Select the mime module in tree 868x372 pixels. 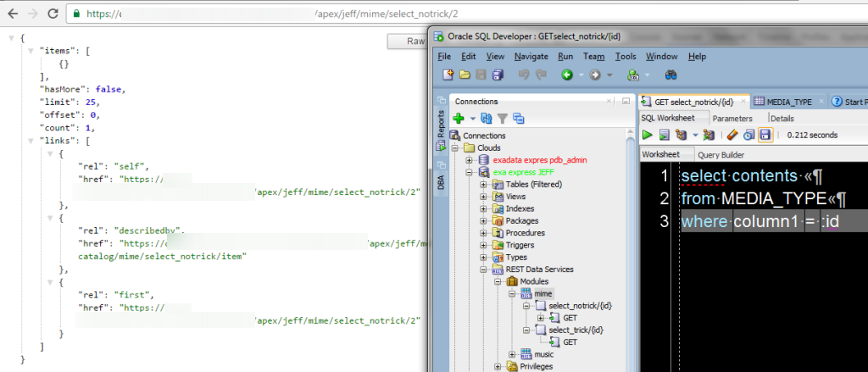pyautogui.click(x=543, y=293)
